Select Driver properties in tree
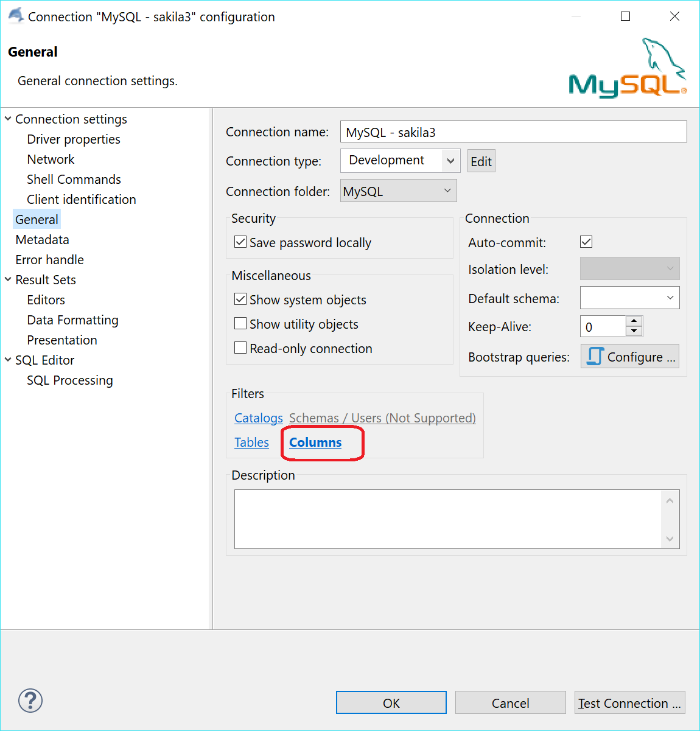The width and height of the screenshot is (700, 731). click(x=74, y=139)
